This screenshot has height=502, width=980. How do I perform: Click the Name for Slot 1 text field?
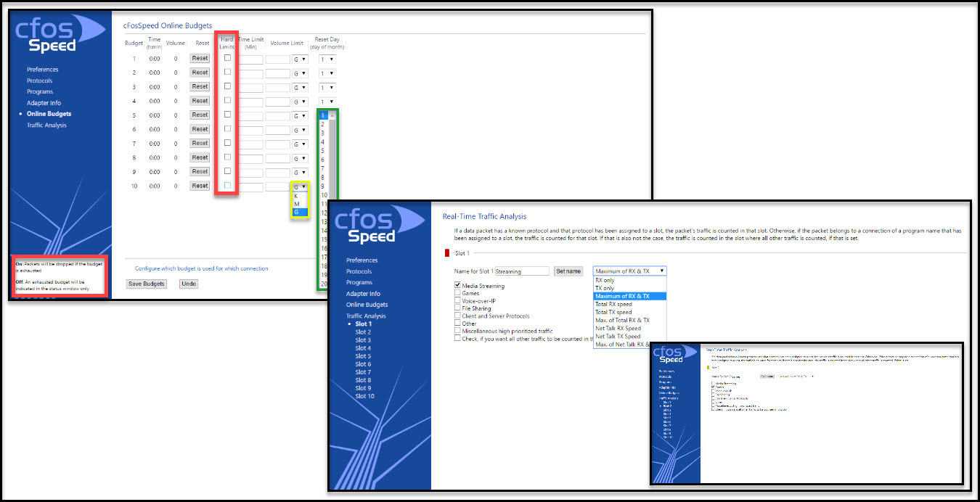[522, 271]
